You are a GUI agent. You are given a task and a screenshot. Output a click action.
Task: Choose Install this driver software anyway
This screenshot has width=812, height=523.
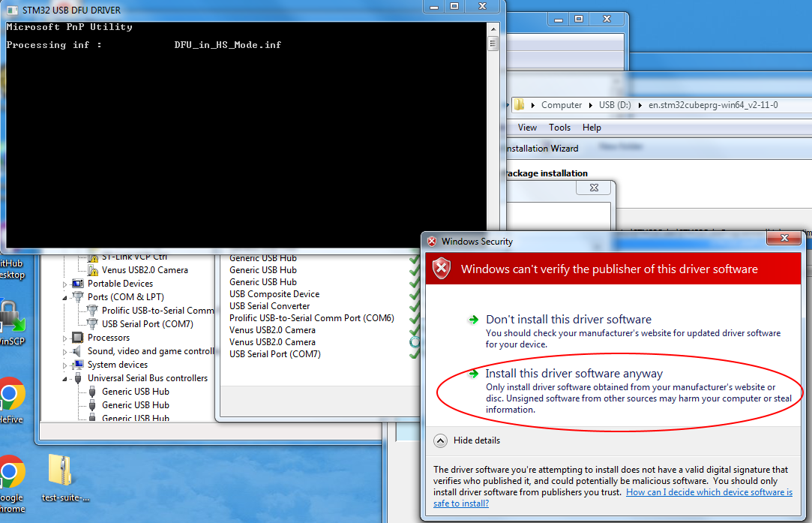[x=574, y=374]
